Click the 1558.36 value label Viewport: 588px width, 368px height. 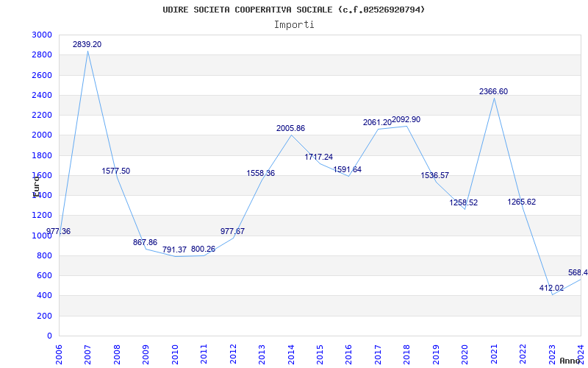click(261, 173)
